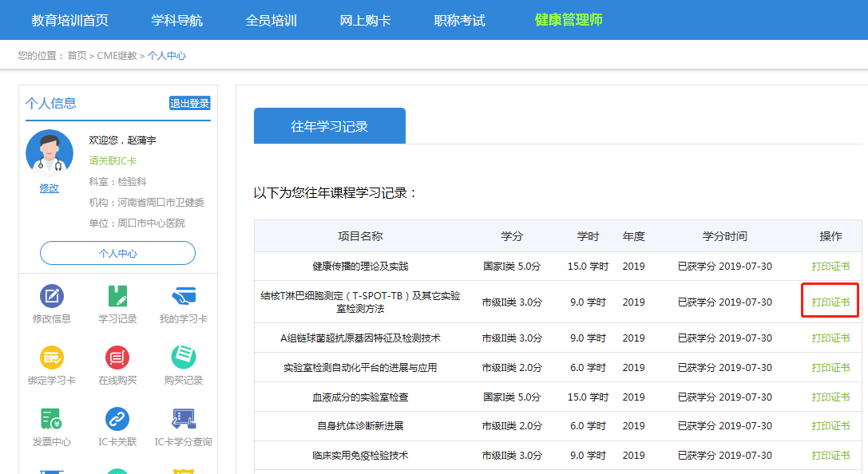Screen dimensions: 868x474
Task: Print certificate for 健康传播的理论及实践
Action: (830, 266)
